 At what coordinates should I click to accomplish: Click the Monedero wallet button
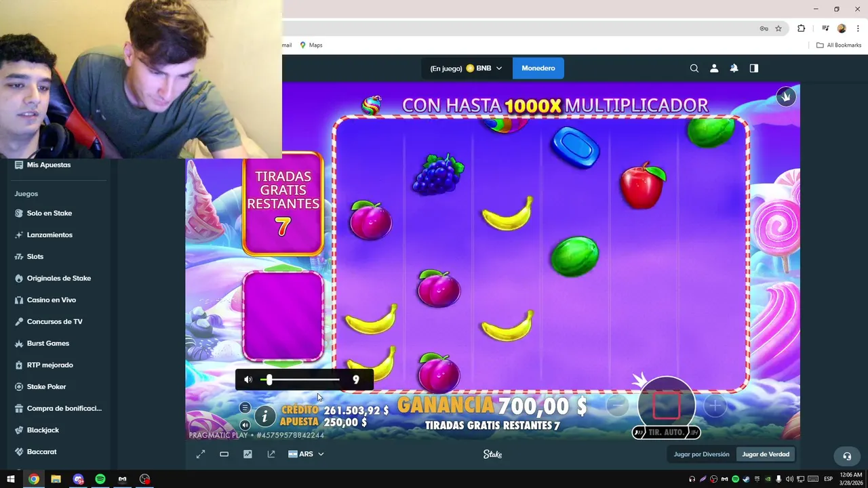538,68
